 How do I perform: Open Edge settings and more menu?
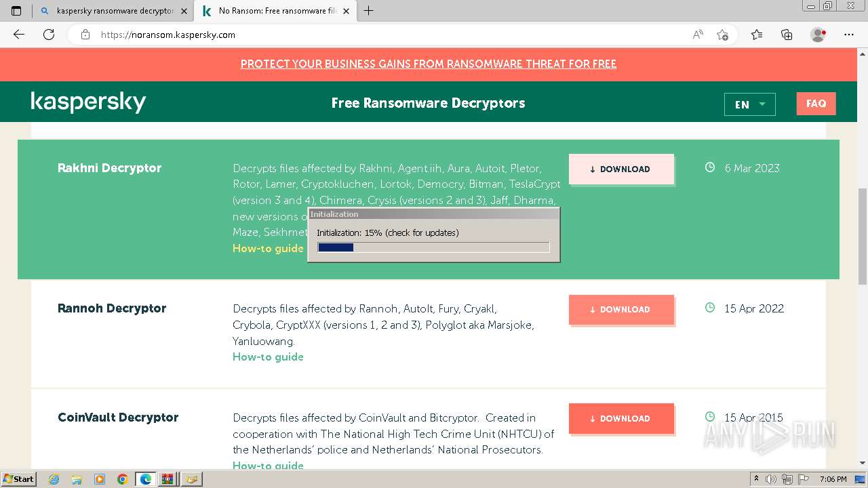pyautogui.click(x=849, y=35)
